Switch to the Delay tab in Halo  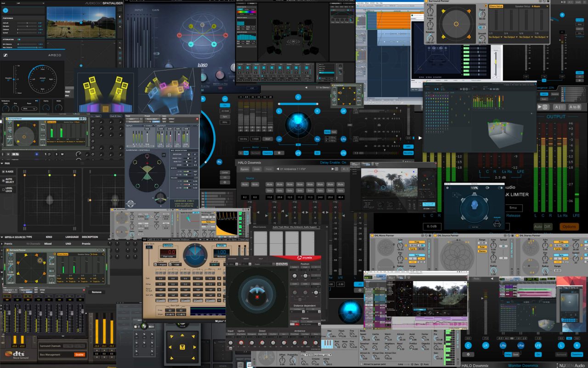point(327,132)
